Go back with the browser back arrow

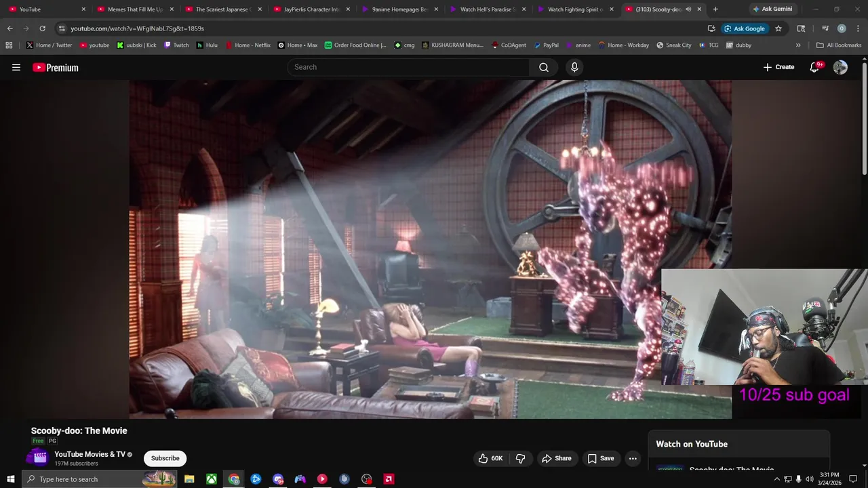(9, 28)
